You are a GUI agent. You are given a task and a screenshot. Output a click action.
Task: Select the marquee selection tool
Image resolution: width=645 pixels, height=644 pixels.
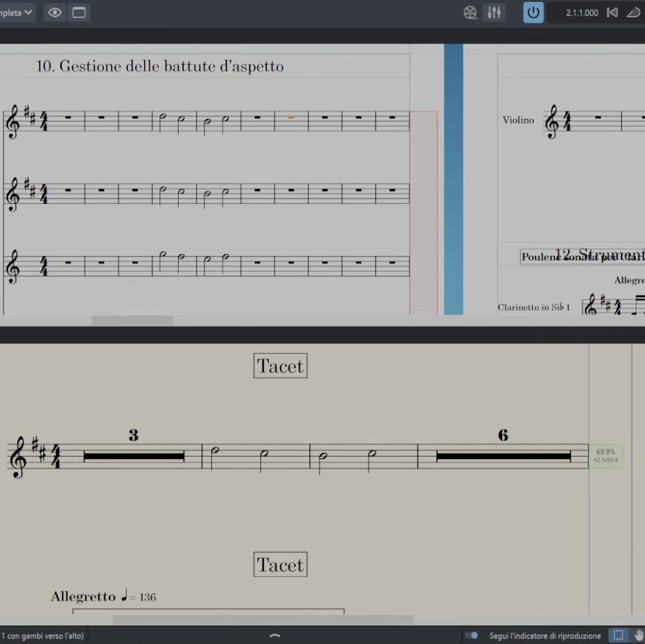click(x=618, y=635)
